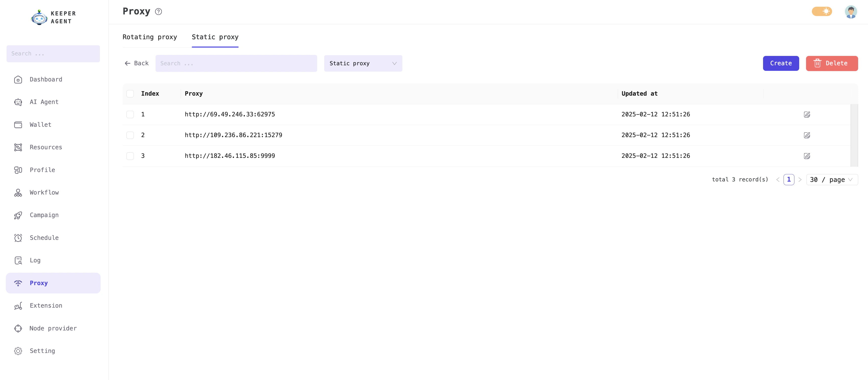Select the Static proxy tab
This screenshot has width=868, height=380.
point(215,37)
